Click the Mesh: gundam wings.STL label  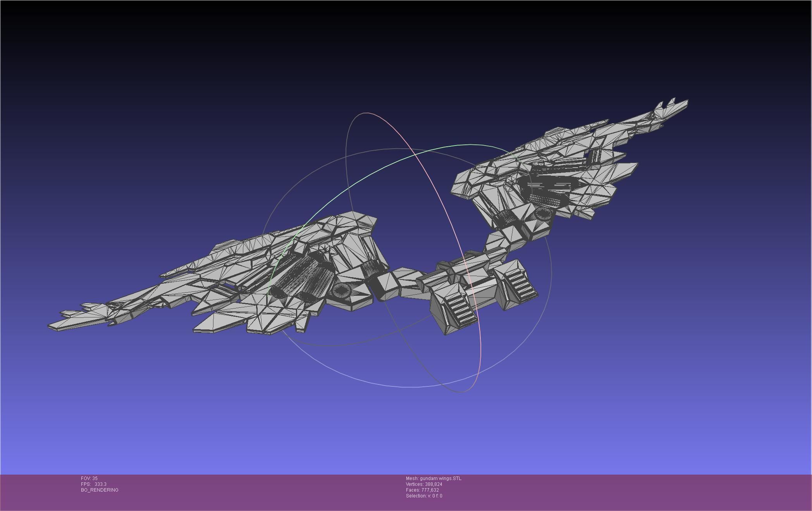(434, 478)
